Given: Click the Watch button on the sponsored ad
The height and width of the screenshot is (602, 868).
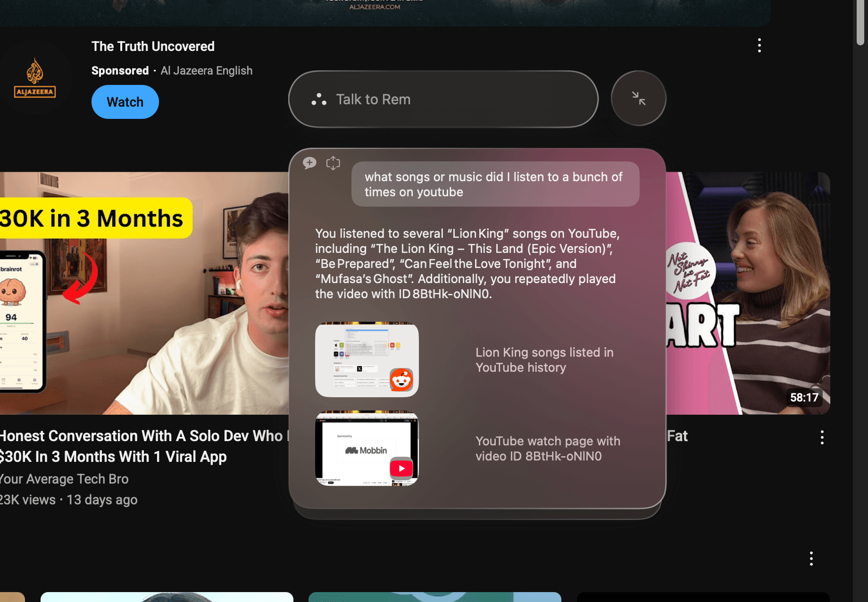Looking at the screenshot, I should click(125, 102).
